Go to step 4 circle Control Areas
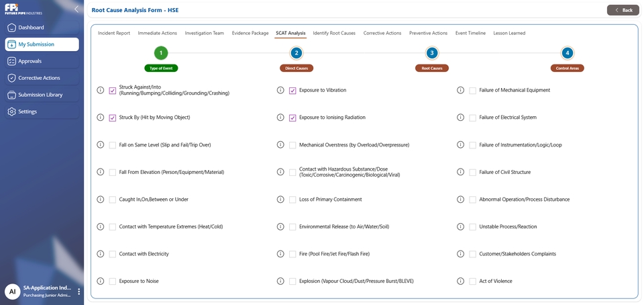Screen dimensions: 644x305 (x=568, y=53)
